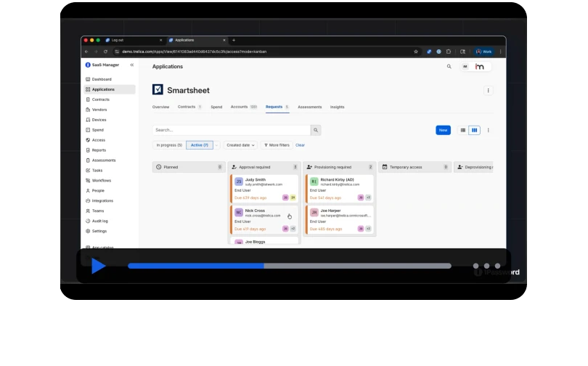Viewport: 588px width, 366px height.
Task: Open a new browser tab
Action: (234, 40)
